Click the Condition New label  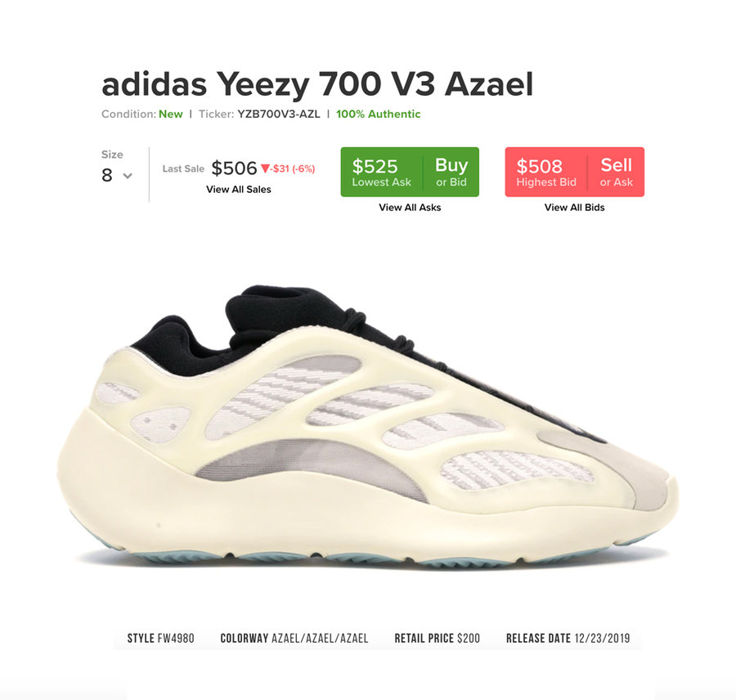(x=142, y=114)
